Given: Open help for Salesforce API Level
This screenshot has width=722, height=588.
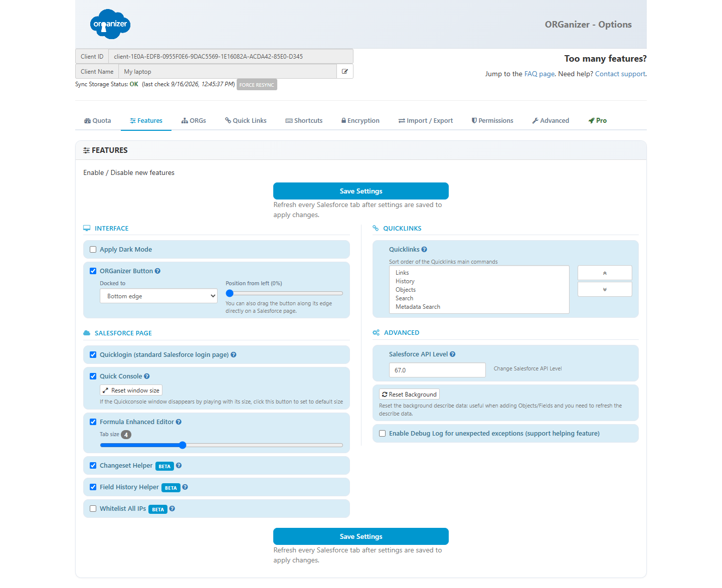Looking at the screenshot, I should 452,354.
